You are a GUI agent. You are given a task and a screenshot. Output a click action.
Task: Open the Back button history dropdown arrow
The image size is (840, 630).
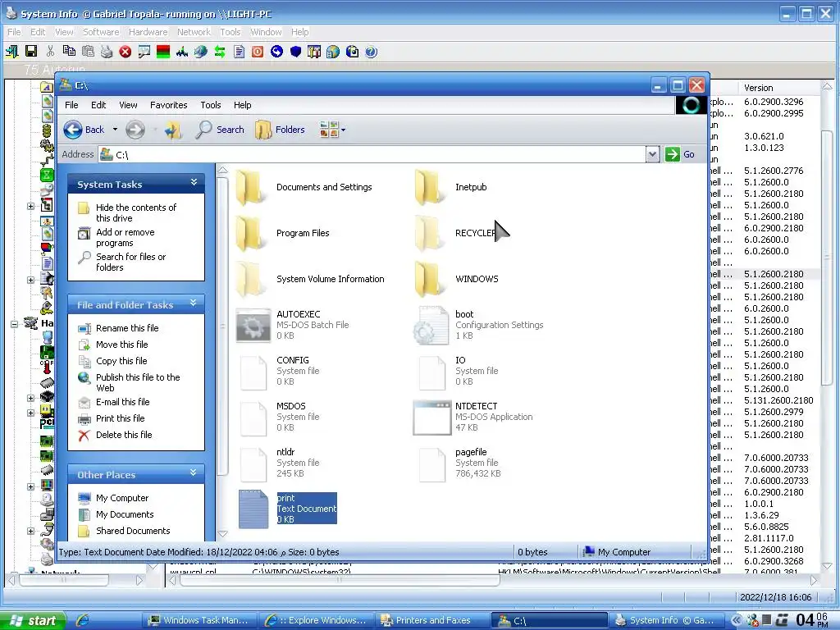[115, 130]
